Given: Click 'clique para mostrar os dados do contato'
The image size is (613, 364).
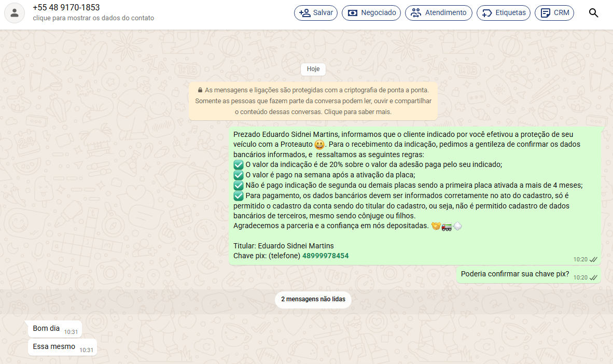Looking at the screenshot, I should pyautogui.click(x=93, y=18).
